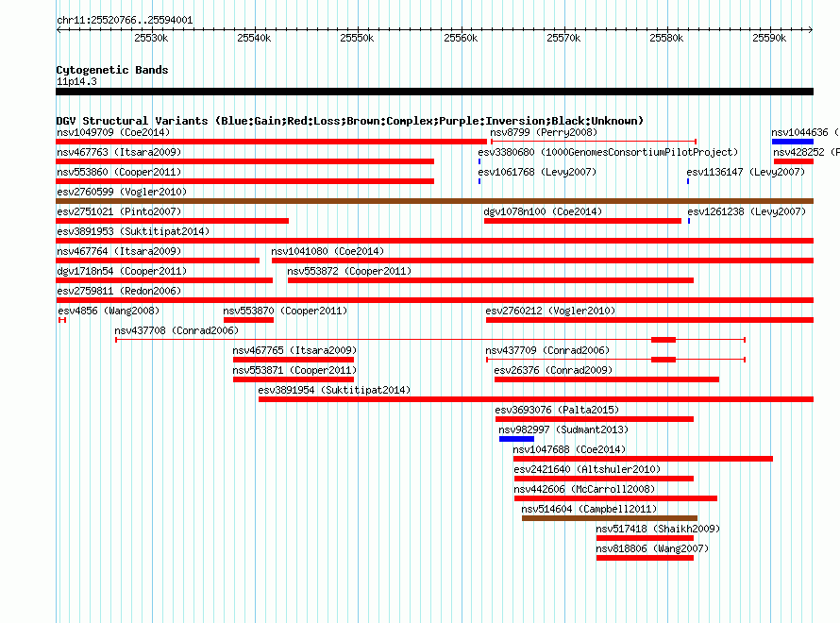The width and height of the screenshot is (840, 623).
Task: Select nsv467764 (Itsara2009) variant
Action: (x=158, y=261)
